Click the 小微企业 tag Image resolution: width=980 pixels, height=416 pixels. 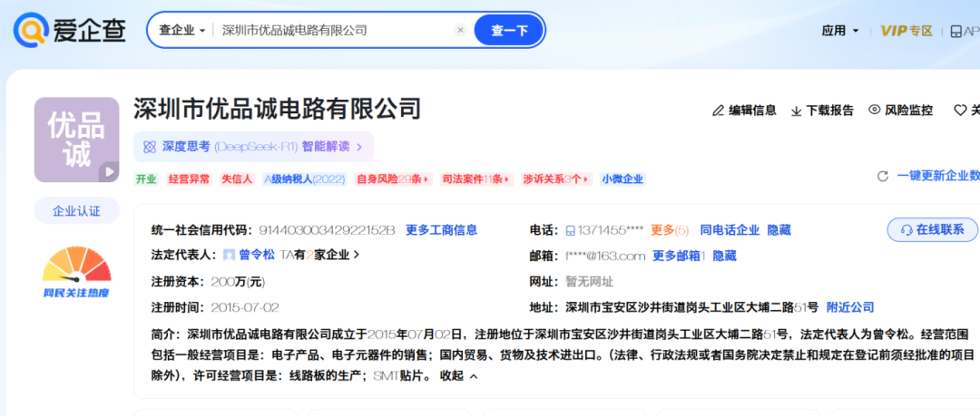point(622,179)
